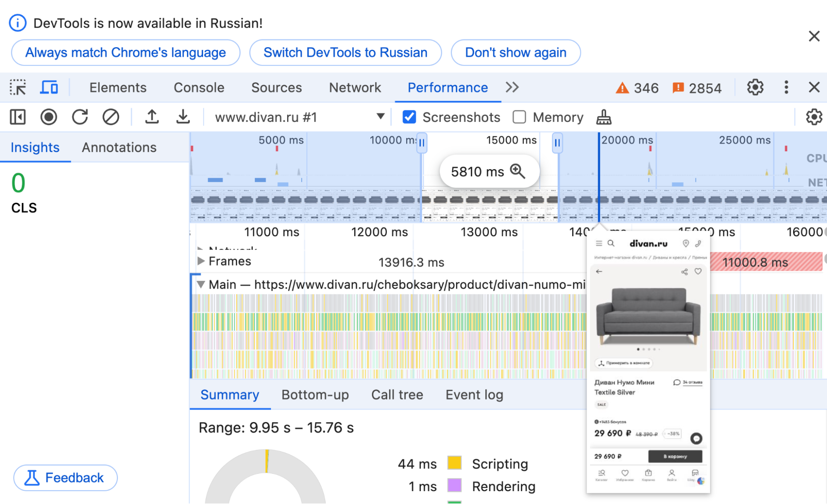Open the Sources tab
The height and width of the screenshot is (504, 827).
pos(277,88)
